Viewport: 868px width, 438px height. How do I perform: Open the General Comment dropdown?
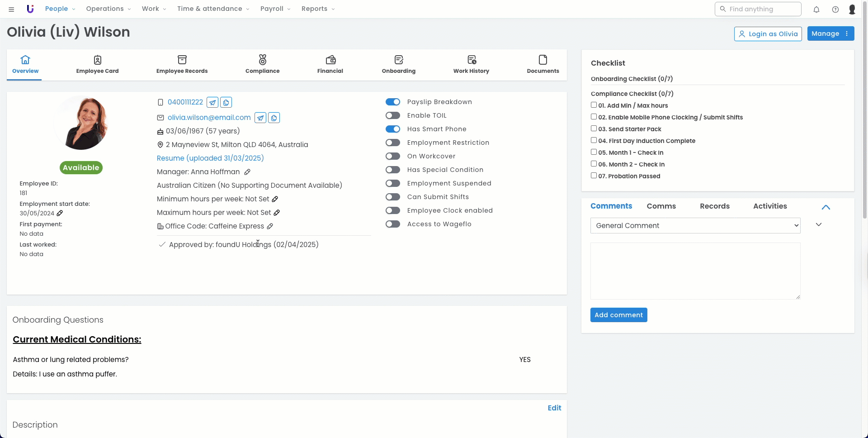pyautogui.click(x=695, y=225)
